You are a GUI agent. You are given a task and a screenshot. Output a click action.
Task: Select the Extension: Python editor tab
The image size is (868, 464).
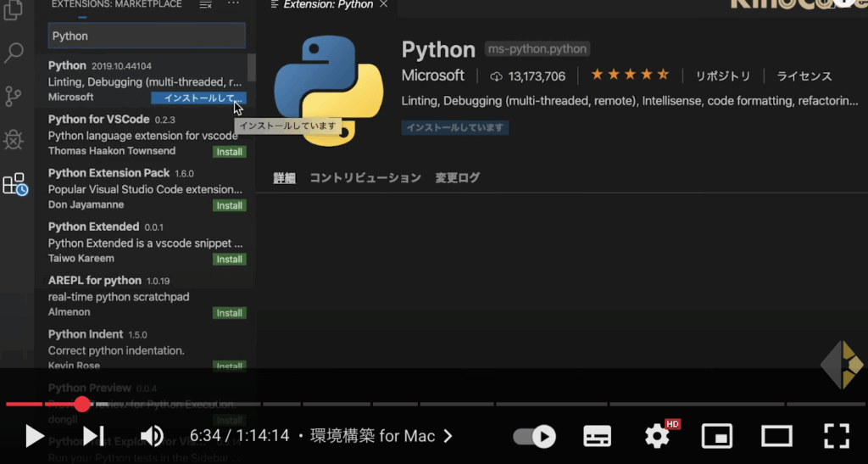click(328, 5)
